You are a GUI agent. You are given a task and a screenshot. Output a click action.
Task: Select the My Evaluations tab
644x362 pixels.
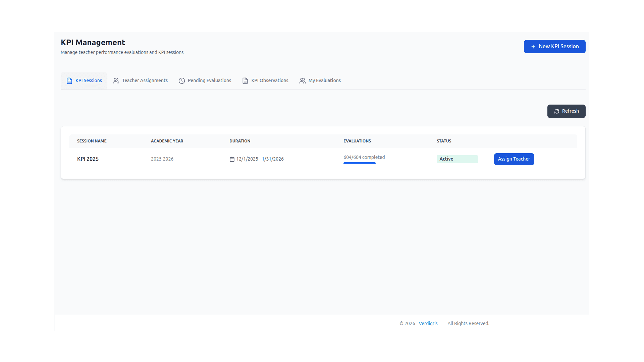[324, 80]
